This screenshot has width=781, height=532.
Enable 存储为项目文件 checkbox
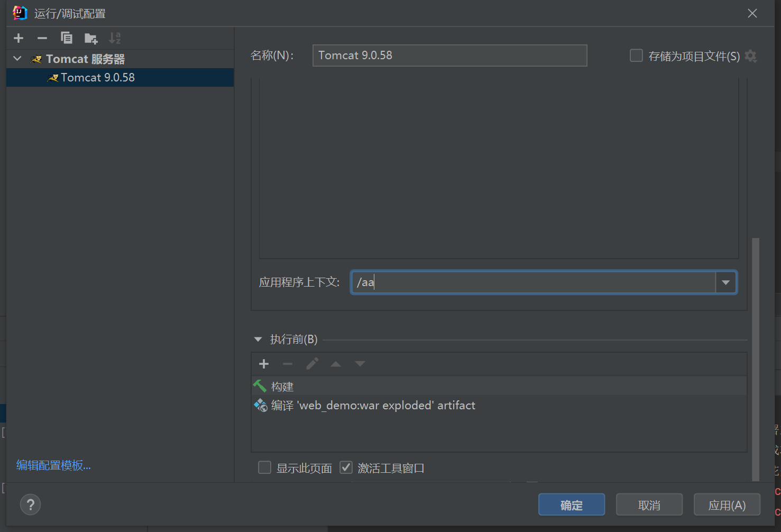point(636,56)
